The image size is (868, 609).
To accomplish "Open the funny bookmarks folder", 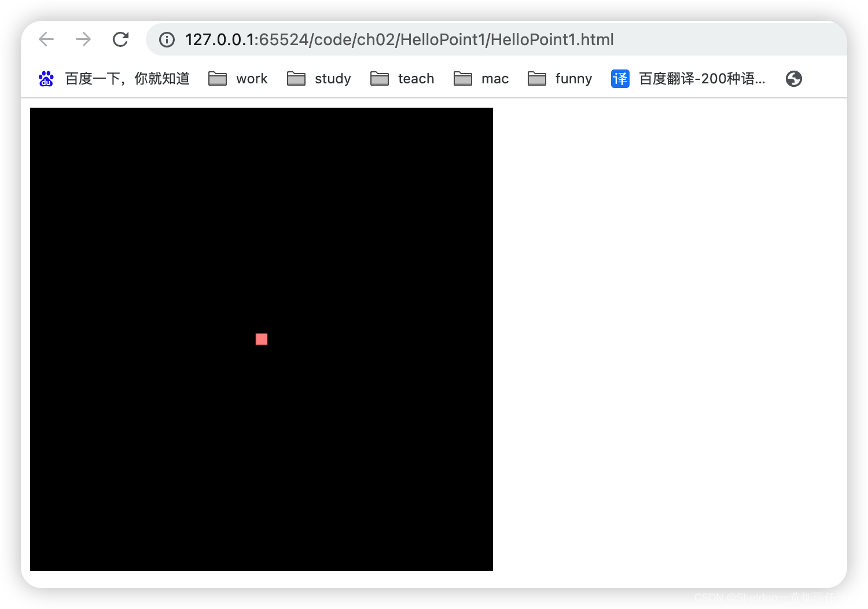I will pos(560,79).
